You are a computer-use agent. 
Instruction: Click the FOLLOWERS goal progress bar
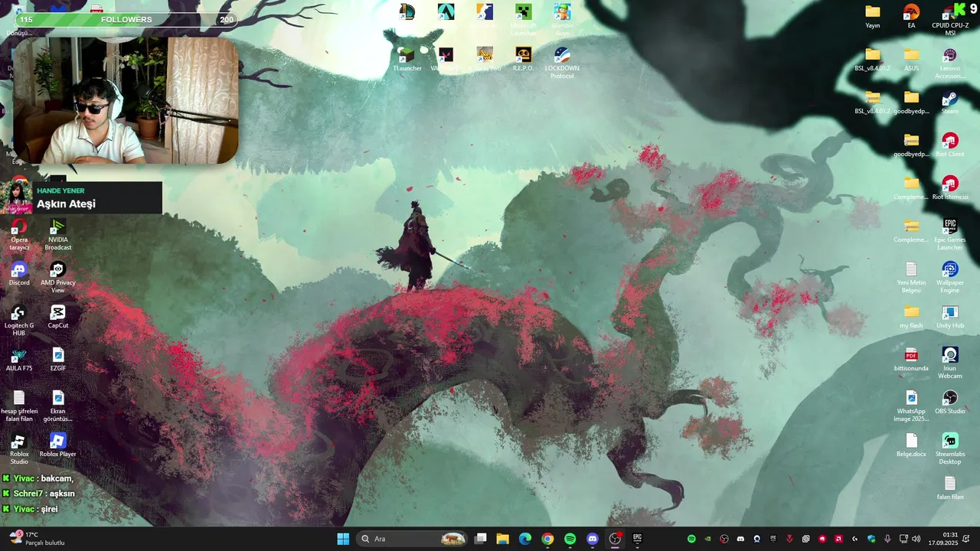pyautogui.click(x=126, y=20)
